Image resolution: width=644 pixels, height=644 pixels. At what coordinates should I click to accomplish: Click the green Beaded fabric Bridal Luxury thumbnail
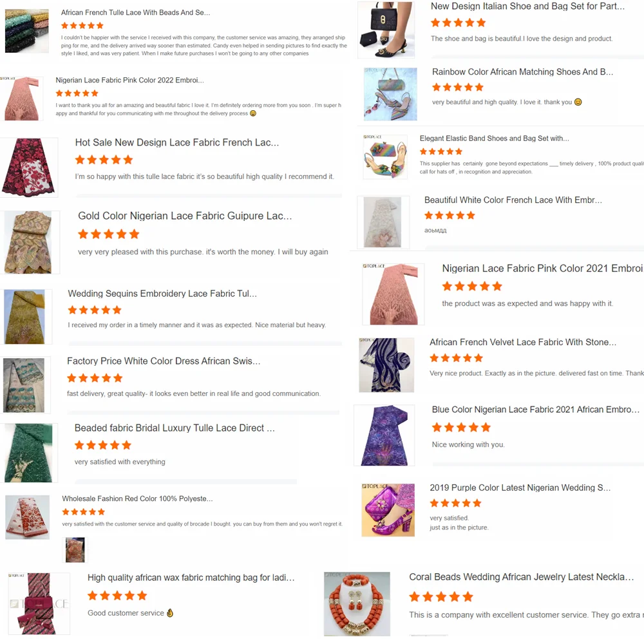28,453
